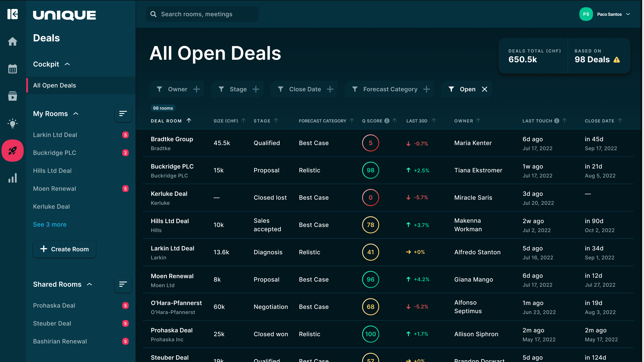Collapse the My Rooms section
This screenshot has height=362, width=644.
point(76,114)
